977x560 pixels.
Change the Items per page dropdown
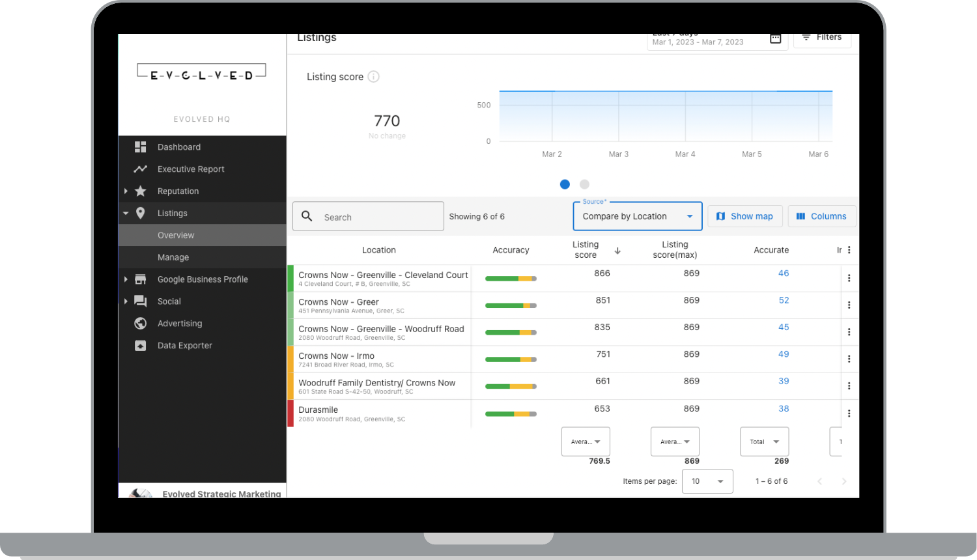(x=707, y=481)
